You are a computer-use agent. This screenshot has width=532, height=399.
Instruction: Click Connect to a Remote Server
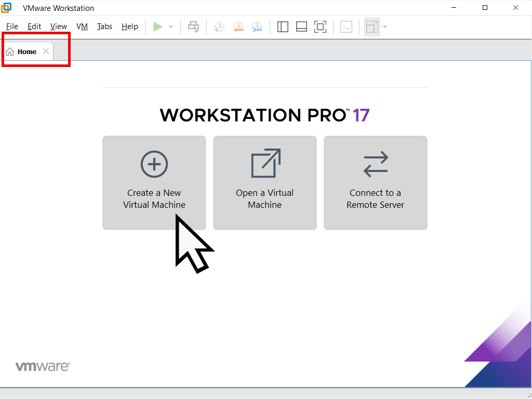tap(375, 182)
